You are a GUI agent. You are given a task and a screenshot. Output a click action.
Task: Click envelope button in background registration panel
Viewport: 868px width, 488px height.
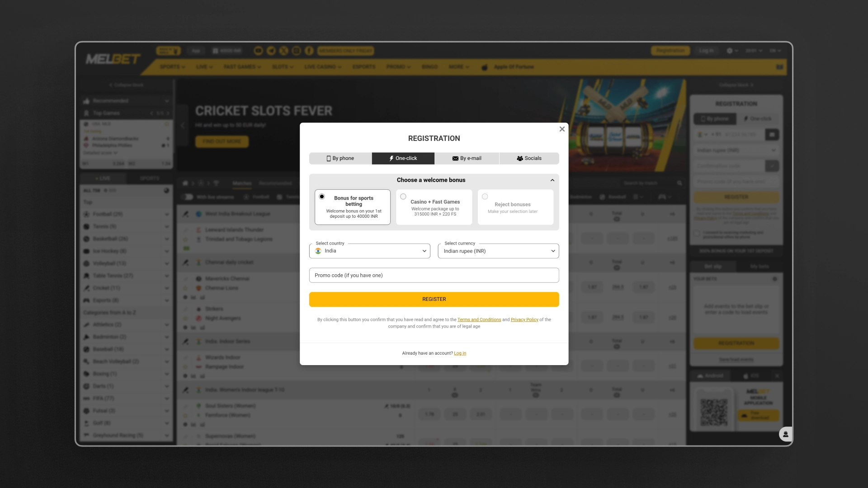(x=772, y=135)
